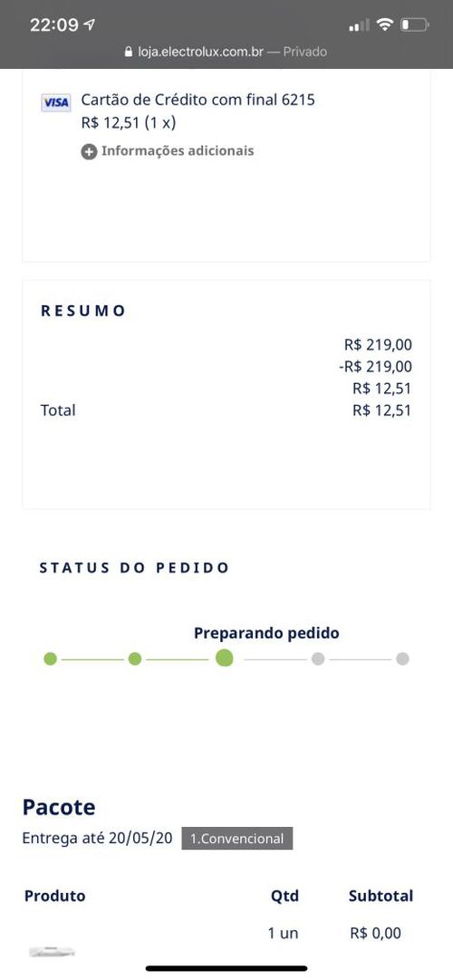Tap the Pacote section heading
453x980 pixels.
pyautogui.click(x=59, y=807)
